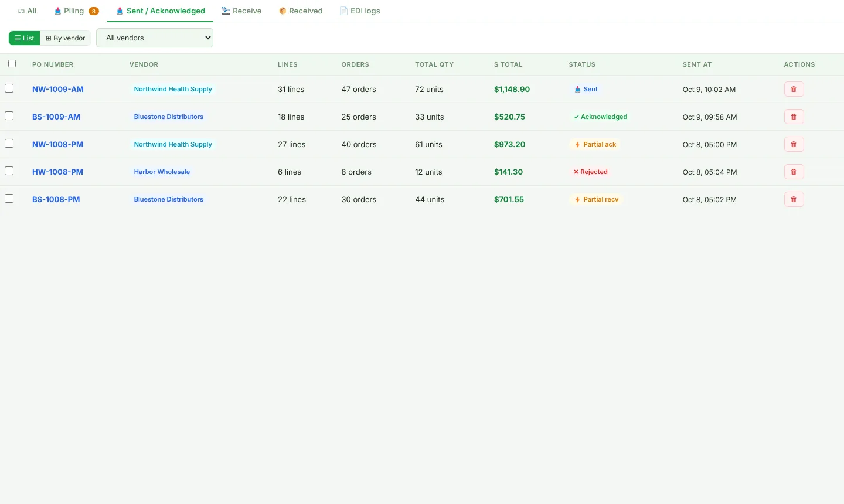Open the Piling tab
Viewport: 844px width, 504px height.
click(76, 11)
